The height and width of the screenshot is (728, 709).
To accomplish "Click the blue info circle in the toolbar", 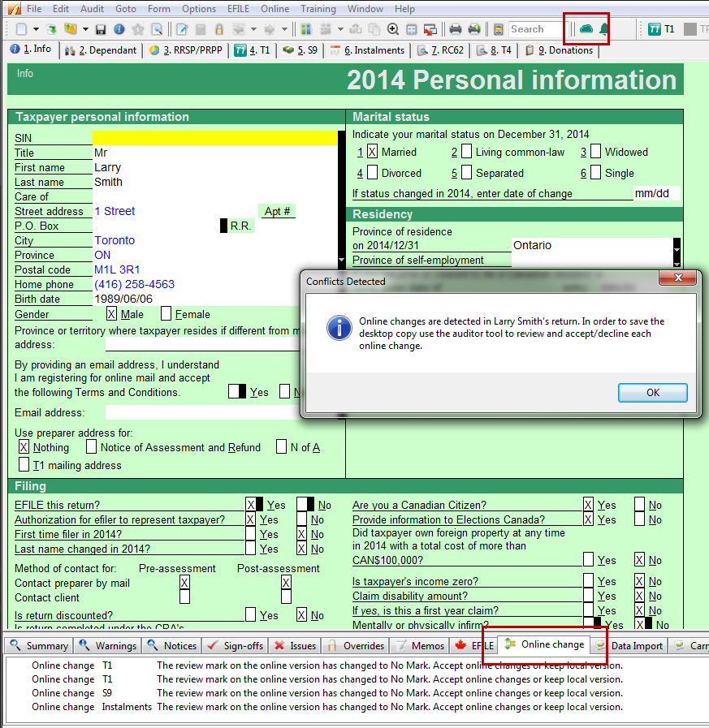I will coord(119,29).
